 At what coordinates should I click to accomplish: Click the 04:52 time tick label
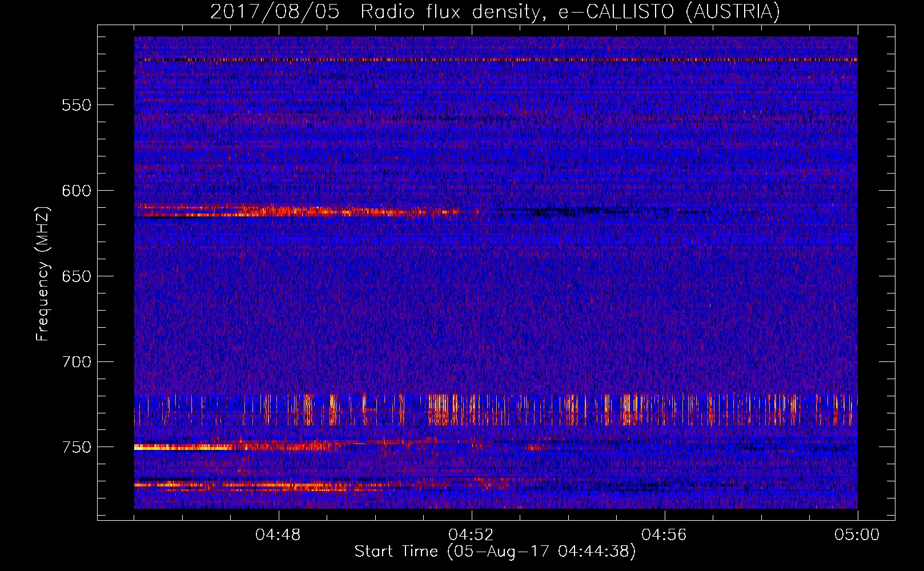(x=471, y=535)
